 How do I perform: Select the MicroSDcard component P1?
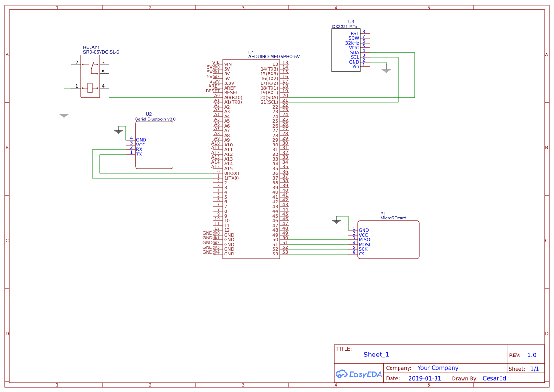(389, 239)
